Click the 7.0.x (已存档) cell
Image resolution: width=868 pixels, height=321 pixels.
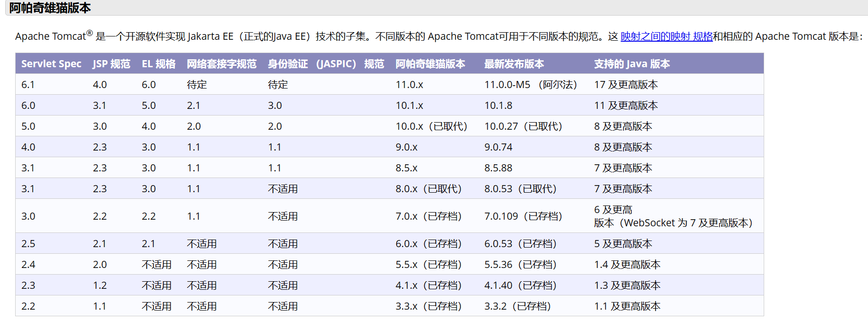[429, 216]
